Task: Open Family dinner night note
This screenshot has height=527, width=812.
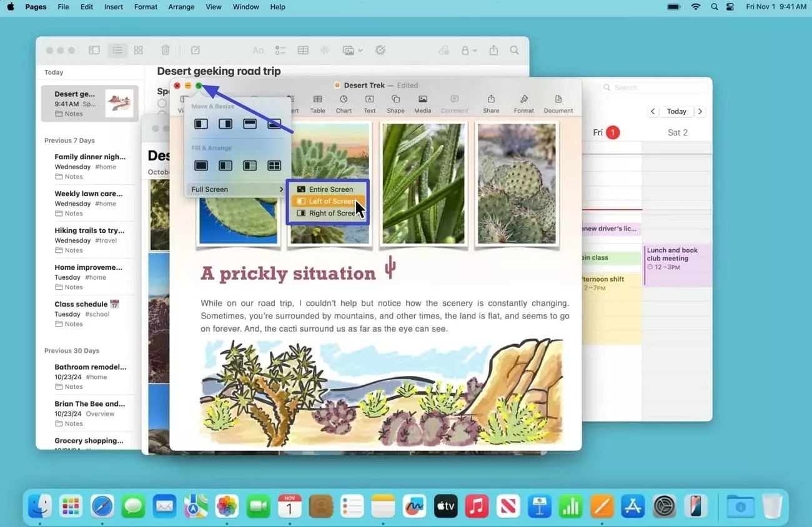Action: [x=90, y=167]
